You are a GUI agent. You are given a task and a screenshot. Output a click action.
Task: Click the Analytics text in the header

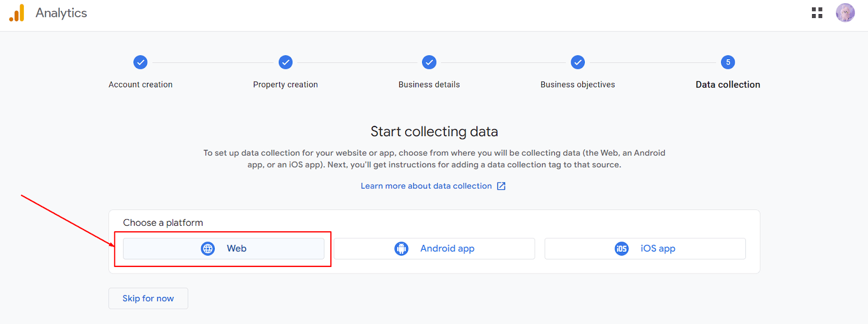61,13
